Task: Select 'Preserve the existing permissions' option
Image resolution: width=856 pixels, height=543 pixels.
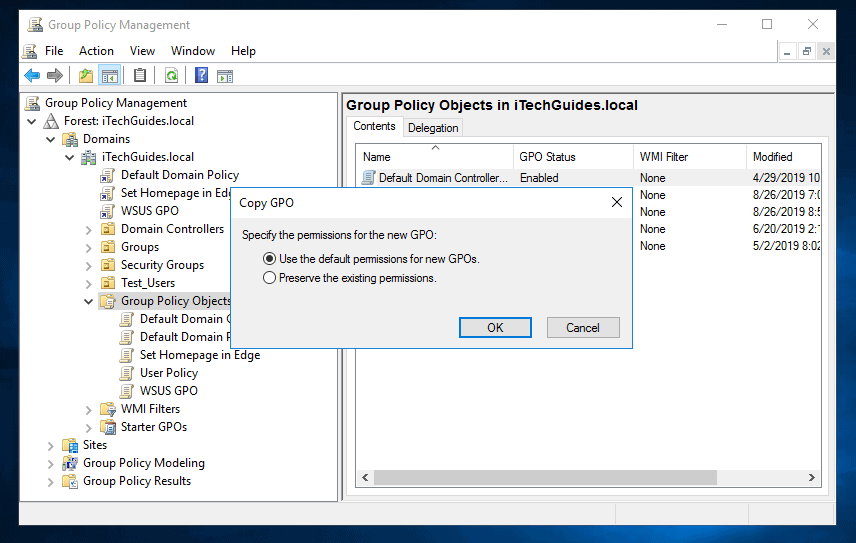Action: point(269,278)
